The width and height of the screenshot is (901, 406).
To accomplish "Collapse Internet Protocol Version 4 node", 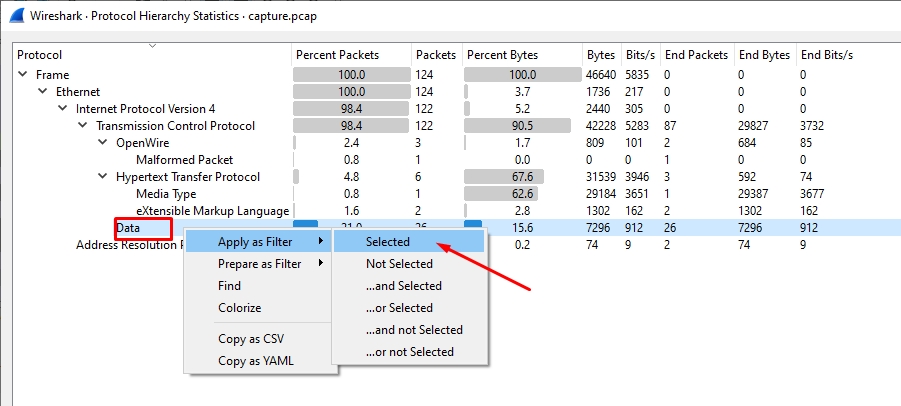I will 63,109.
